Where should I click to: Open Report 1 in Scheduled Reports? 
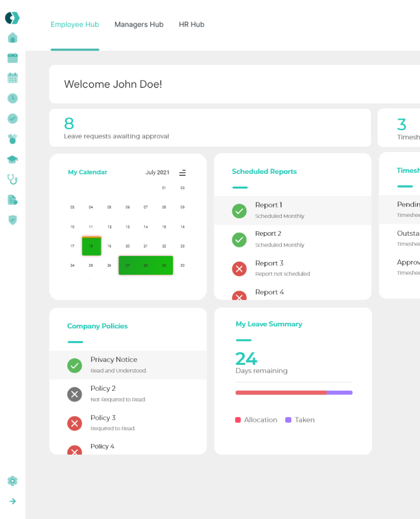coord(293,210)
